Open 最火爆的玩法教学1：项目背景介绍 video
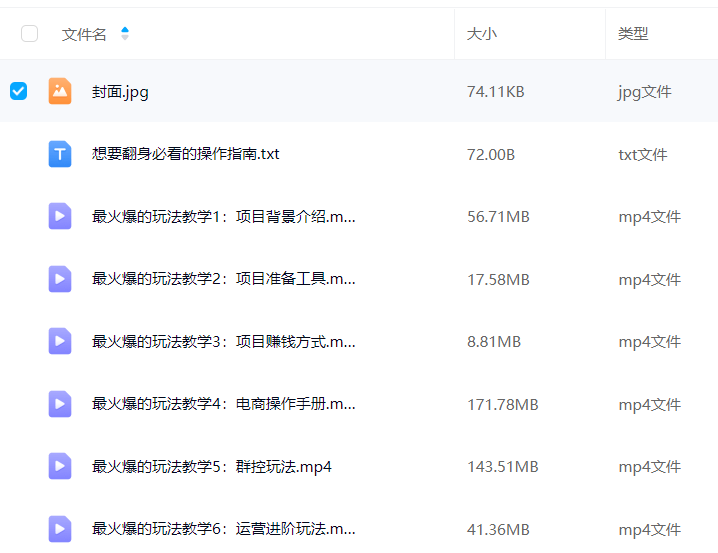 click(223, 217)
